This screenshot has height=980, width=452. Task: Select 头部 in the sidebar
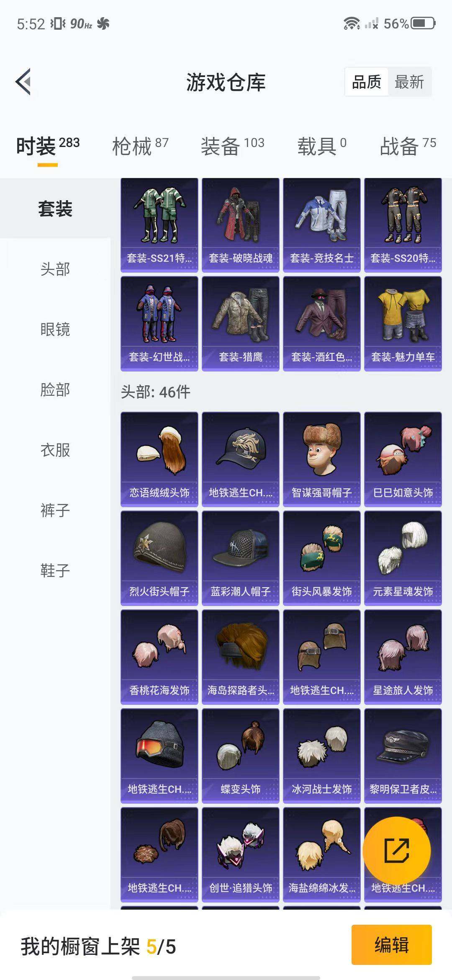point(55,269)
